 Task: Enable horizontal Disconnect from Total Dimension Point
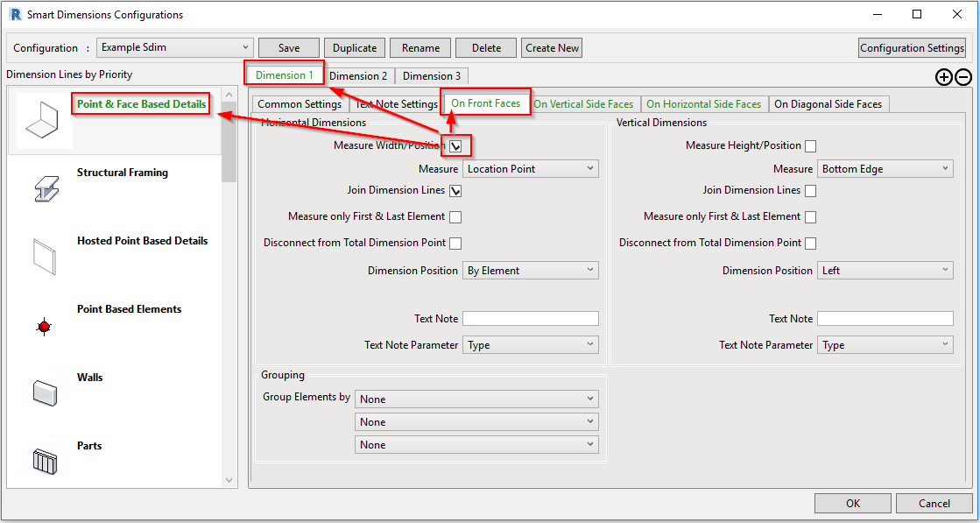point(455,243)
